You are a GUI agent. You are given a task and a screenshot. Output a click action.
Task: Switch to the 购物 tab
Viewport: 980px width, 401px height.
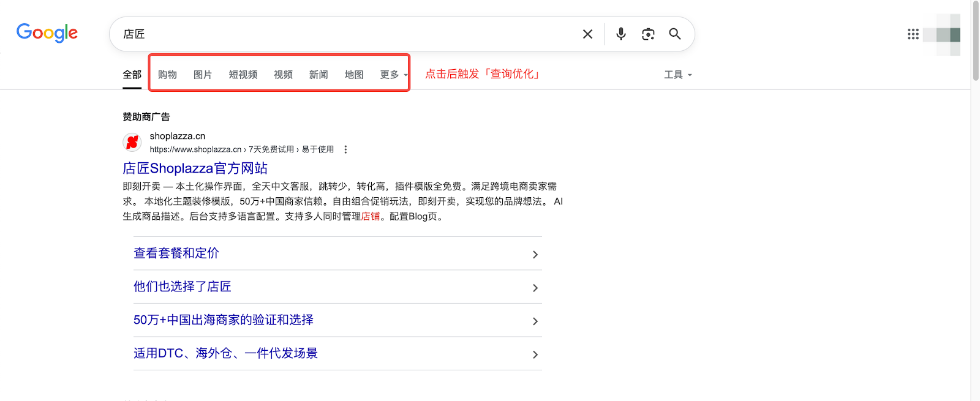tap(167, 75)
